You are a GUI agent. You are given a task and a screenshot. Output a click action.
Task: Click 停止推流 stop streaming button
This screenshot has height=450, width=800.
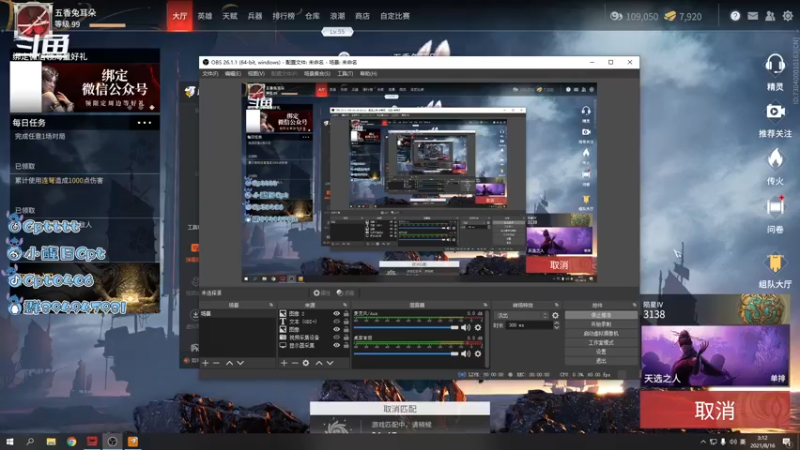tap(601, 315)
